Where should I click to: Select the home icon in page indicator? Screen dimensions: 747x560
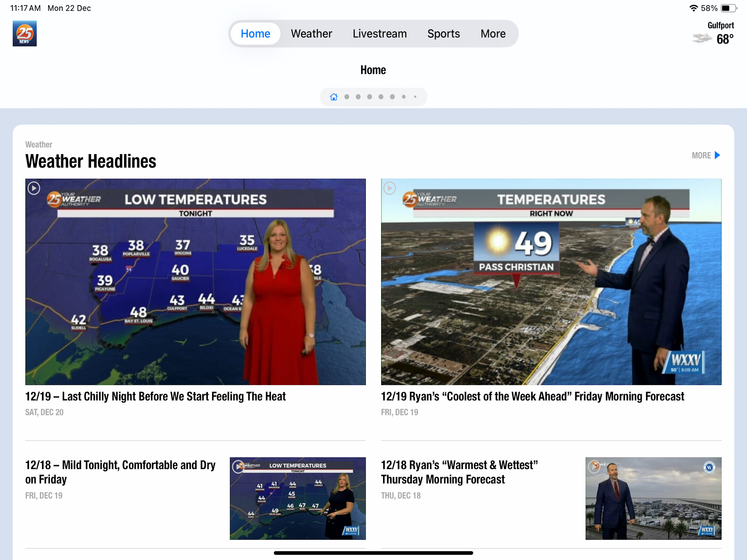point(334,97)
